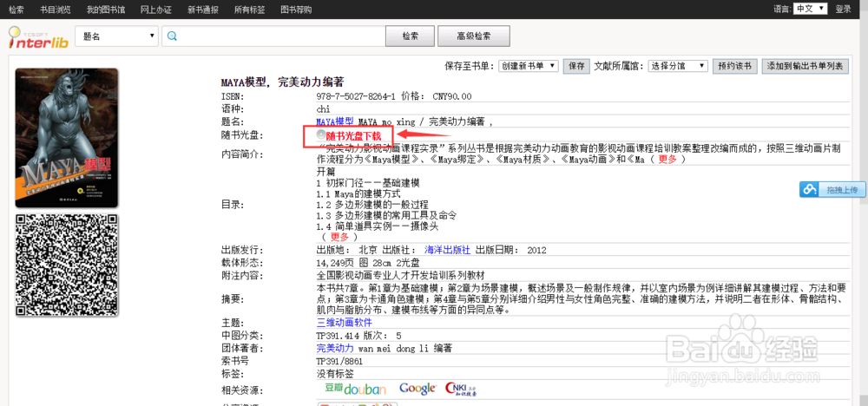868x406 pixels.
Task: Open the 完美动力 corporate author link
Action: click(x=335, y=349)
